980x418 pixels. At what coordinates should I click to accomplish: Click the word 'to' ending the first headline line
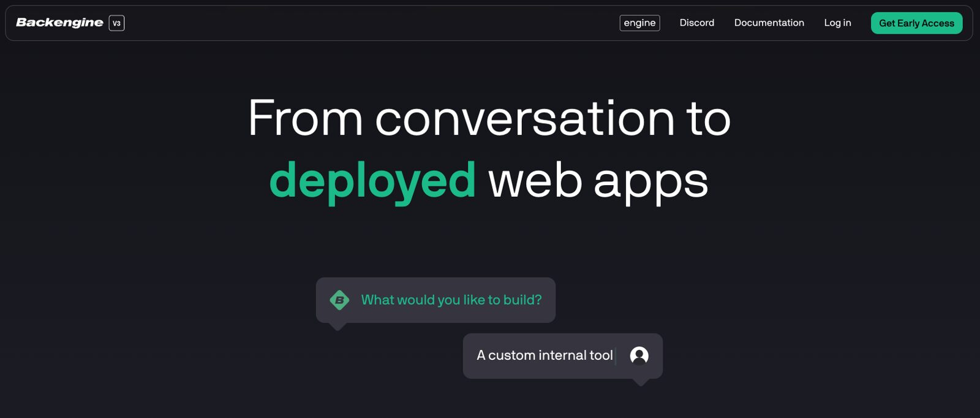(x=709, y=118)
